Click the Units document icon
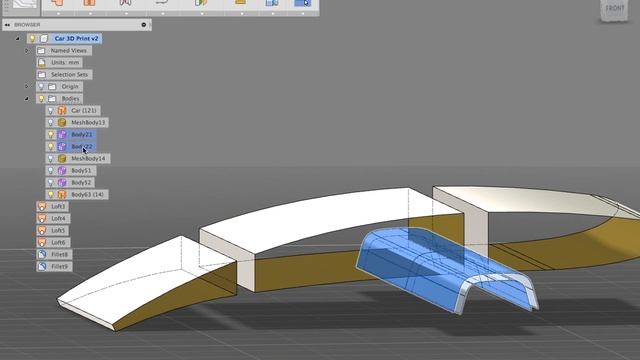Screen dimensions: 640x360 click(41, 62)
